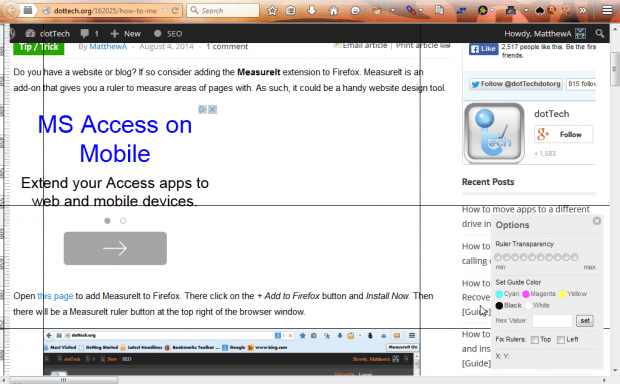Open the Firefox hamburger menu

607,10
